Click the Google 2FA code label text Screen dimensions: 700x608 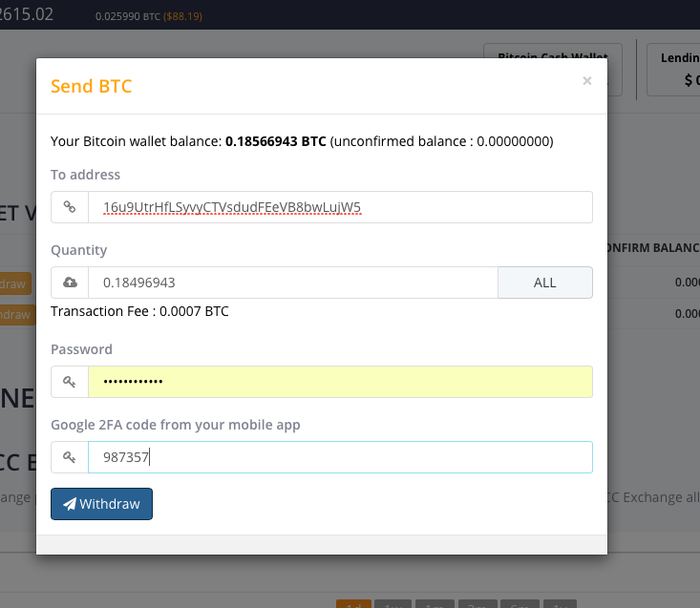(x=176, y=425)
